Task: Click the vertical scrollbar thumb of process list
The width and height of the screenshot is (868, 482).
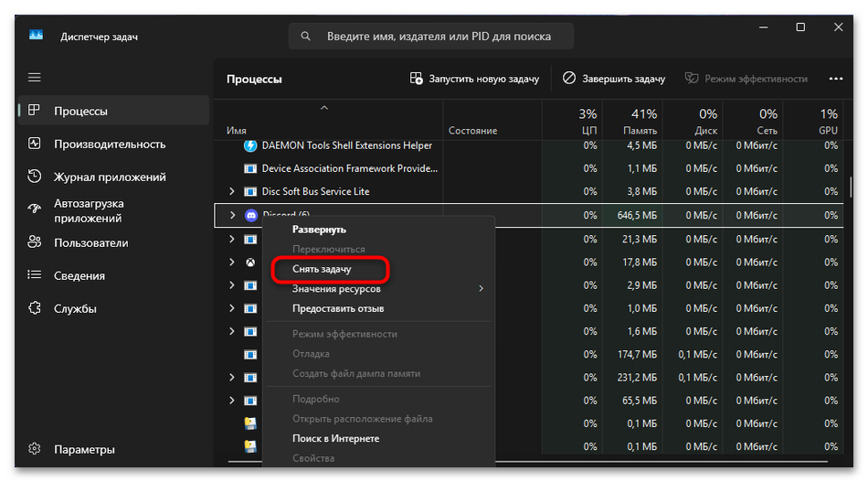Action: point(851,187)
